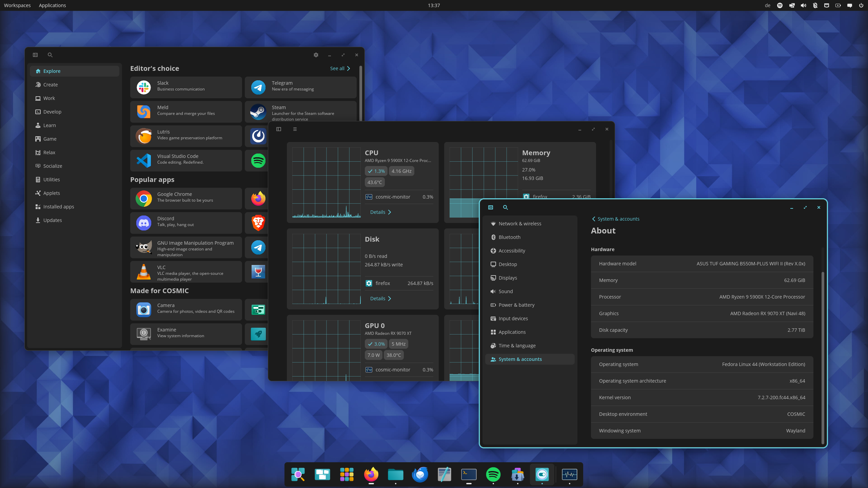Open the system monitor from the dock
This screenshot has height=488, width=868.
coord(570,474)
